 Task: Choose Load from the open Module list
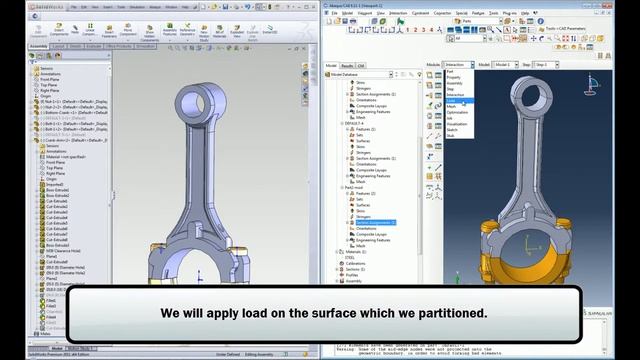tap(460, 101)
